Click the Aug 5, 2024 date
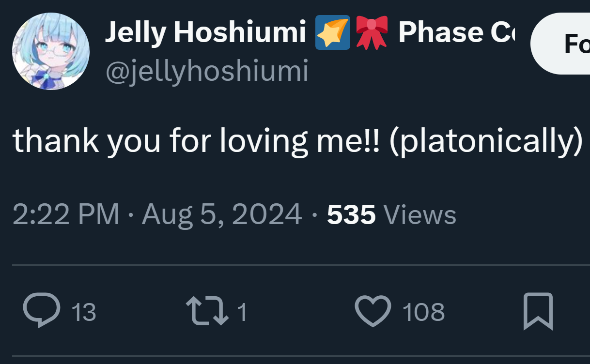 click(x=222, y=214)
